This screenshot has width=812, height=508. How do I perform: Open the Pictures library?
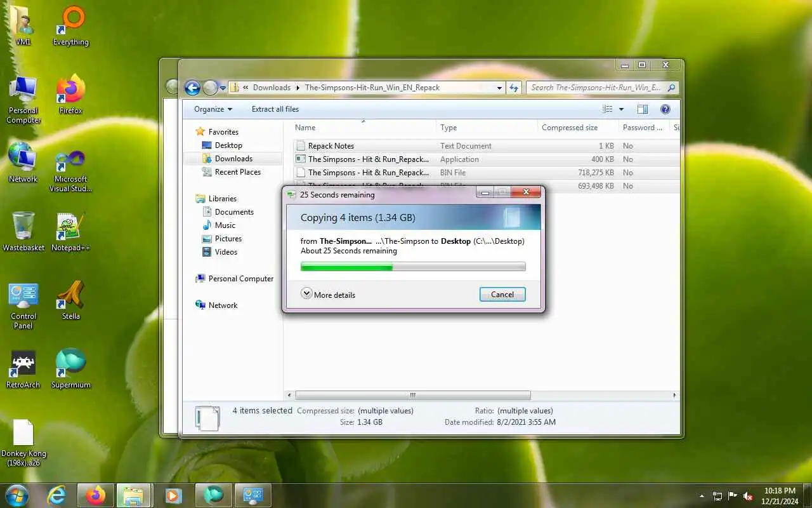[228, 239]
